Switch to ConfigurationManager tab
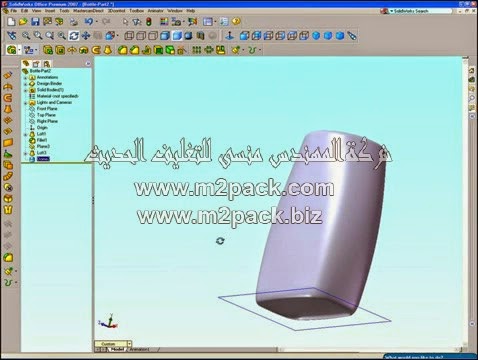Screen dimensions: 478x360 (x=47, y=63)
